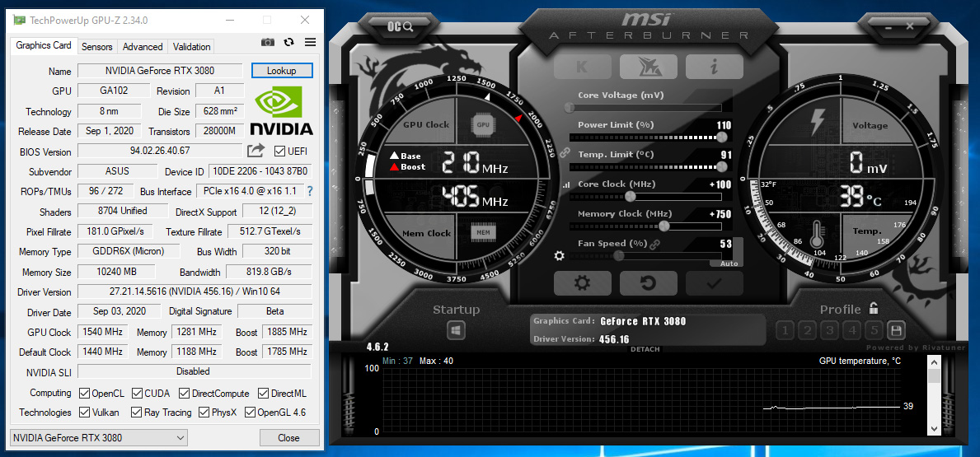Switch to the Sensors tab
Screen dimensions: 980x457
pyautogui.click(x=97, y=47)
